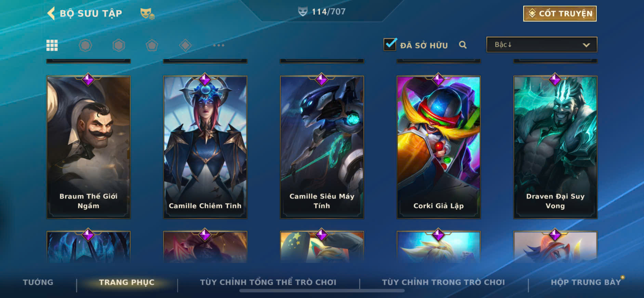Image resolution: width=644 pixels, height=298 pixels.
Task: Select the diamond rarity filter icon
Action: [x=185, y=45]
